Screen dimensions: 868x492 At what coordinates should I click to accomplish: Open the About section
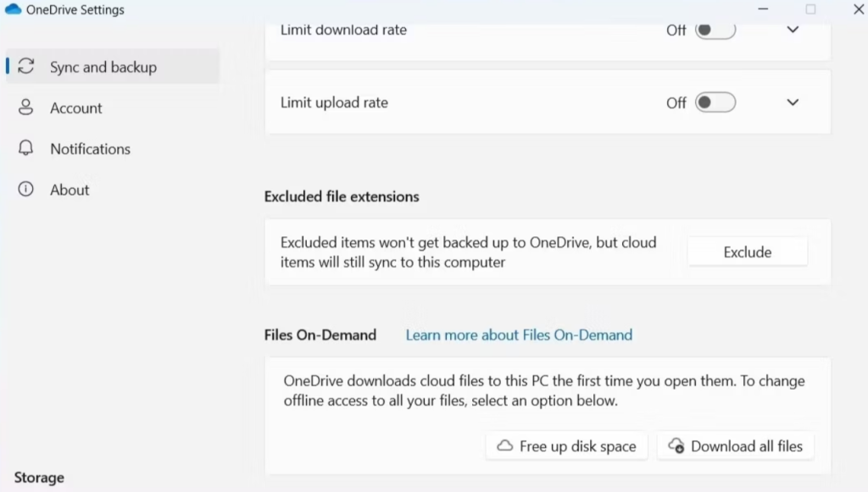point(113,189)
